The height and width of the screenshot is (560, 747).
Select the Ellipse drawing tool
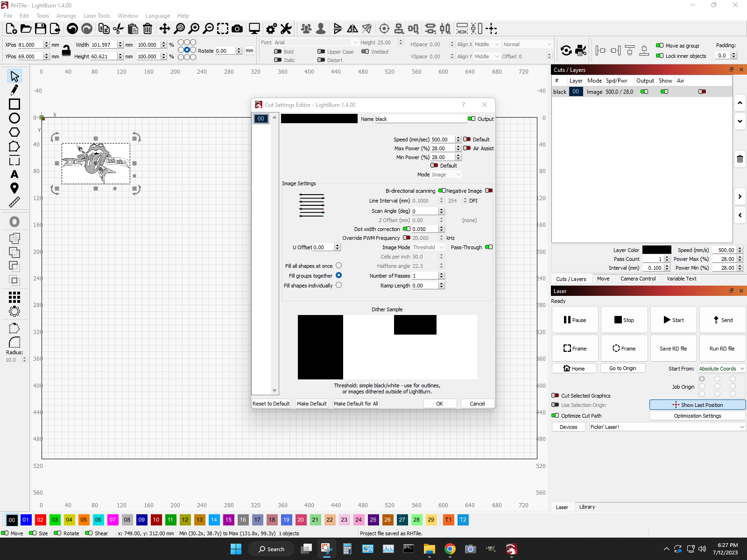14,119
